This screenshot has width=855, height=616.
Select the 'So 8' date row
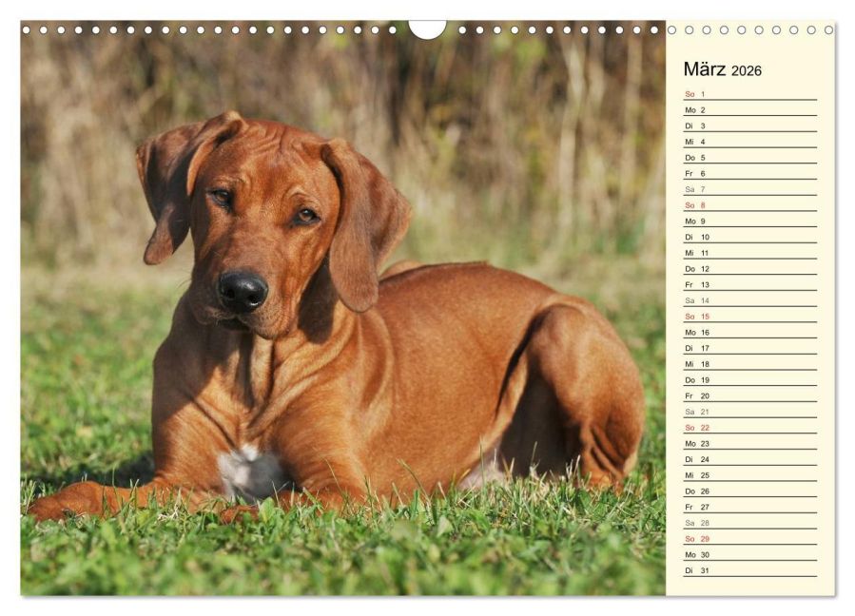[749, 205]
